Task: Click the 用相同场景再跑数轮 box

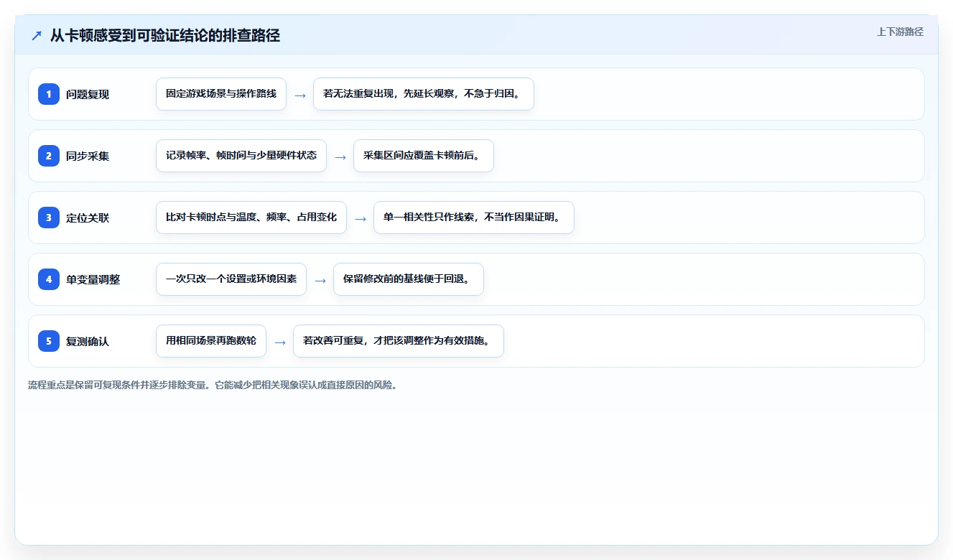Action: [x=211, y=341]
